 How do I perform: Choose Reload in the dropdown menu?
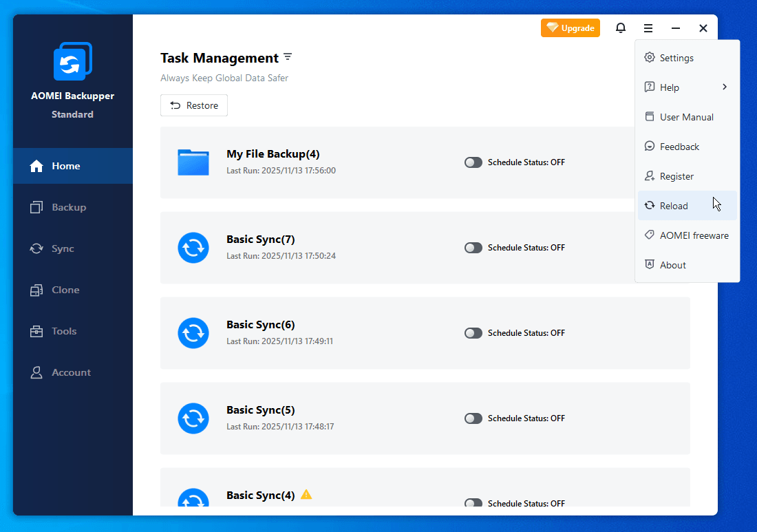pyautogui.click(x=674, y=206)
